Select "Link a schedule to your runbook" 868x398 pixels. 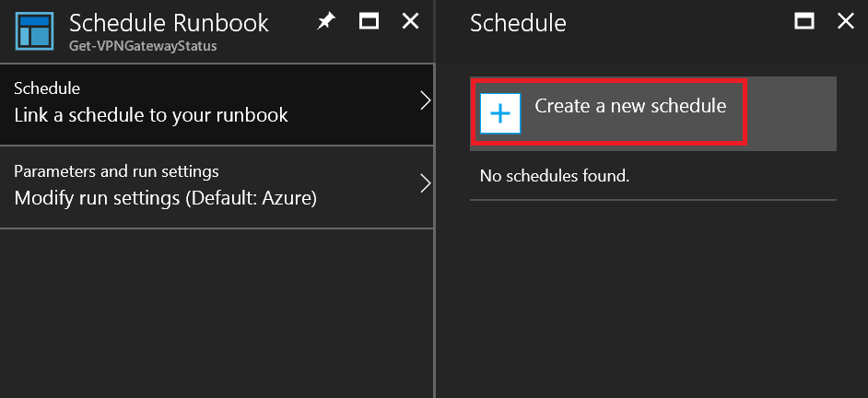tap(151, 115)
